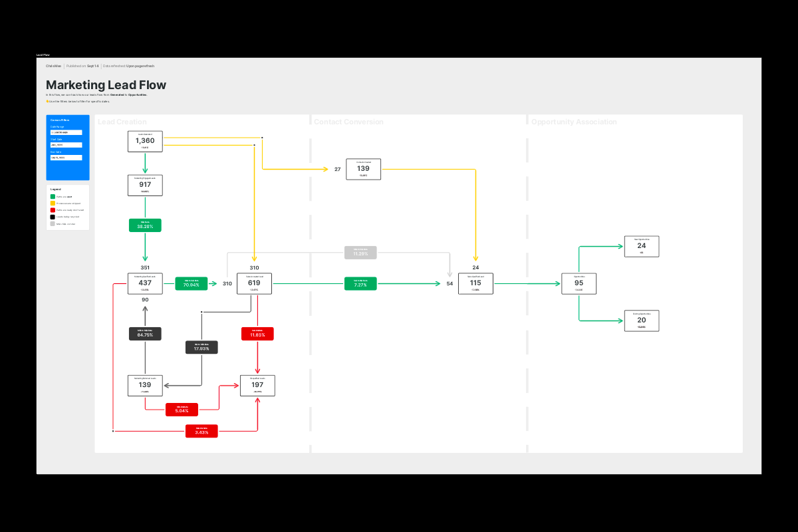Click the gray 11.29% conversion badge
The width and height of the screenshot is (798, 532).
[x=360, y=253]
